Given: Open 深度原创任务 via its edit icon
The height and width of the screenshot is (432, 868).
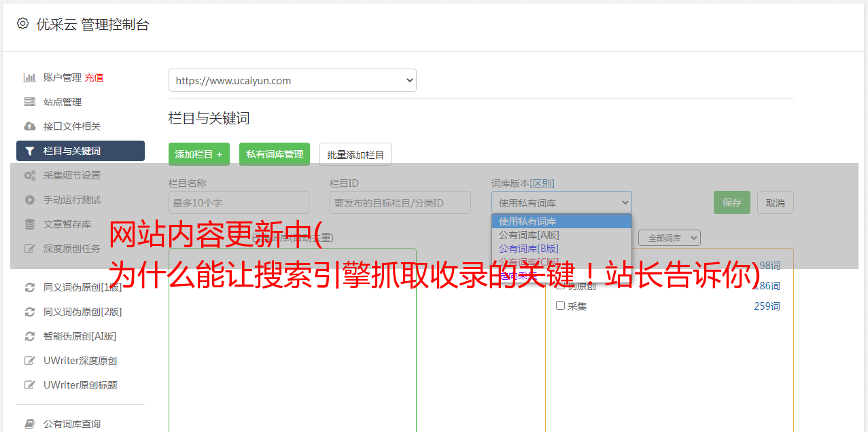Looking at the screenshot, I should coord(30,249).
